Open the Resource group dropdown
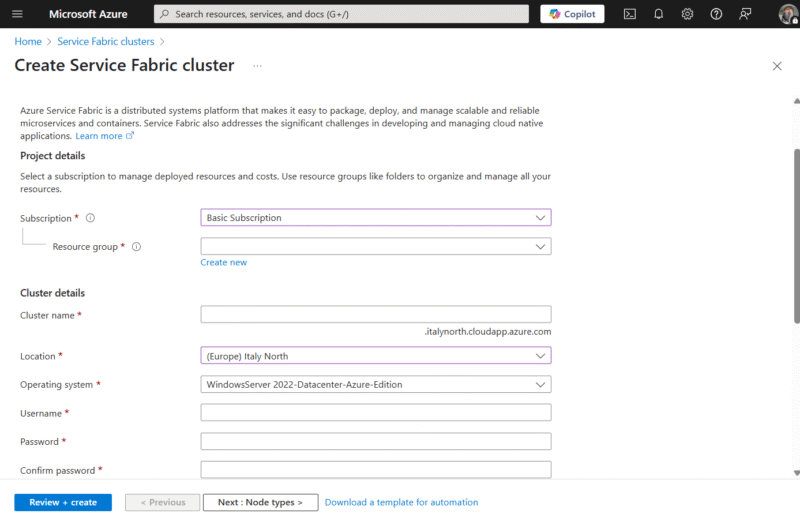This screenshot has height=525, width=800. click(x=376, y=246)
